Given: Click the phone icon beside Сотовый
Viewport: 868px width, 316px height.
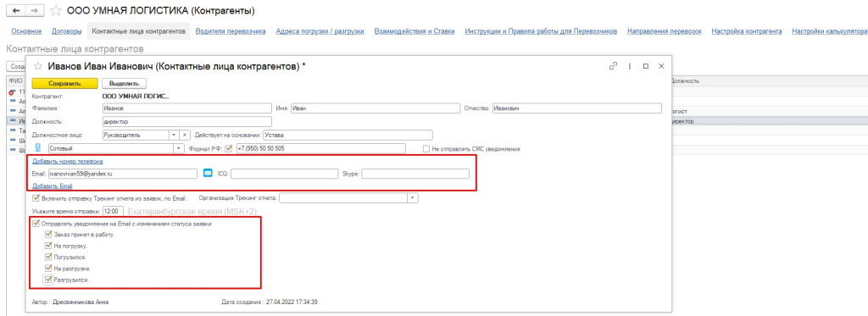Looking at the screenshot, I should tap(38, 147).
